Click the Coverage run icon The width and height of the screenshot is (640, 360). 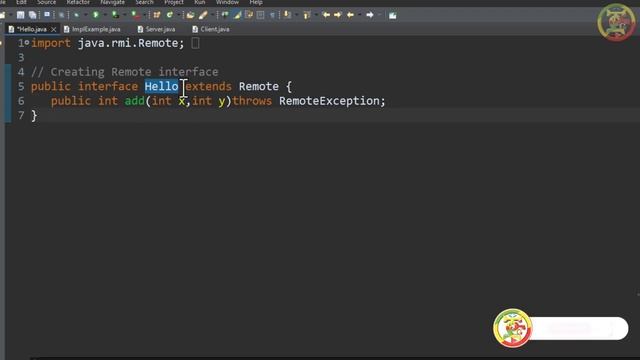116,15
